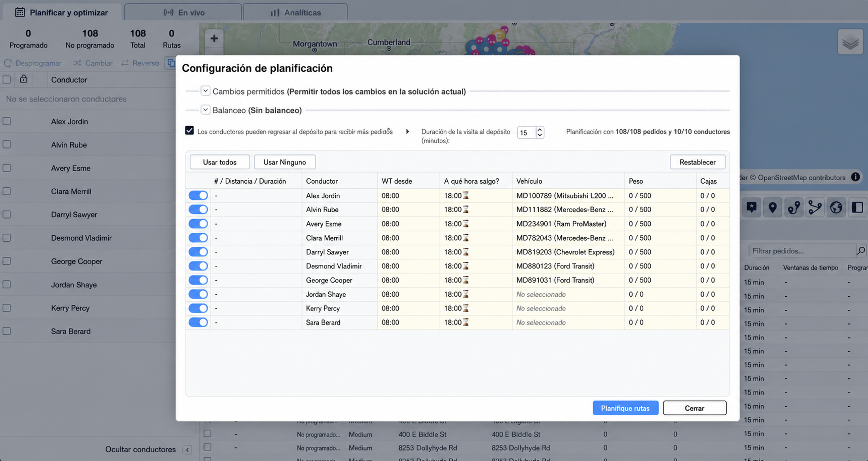Check George Cooper in left conductor list

7,261
